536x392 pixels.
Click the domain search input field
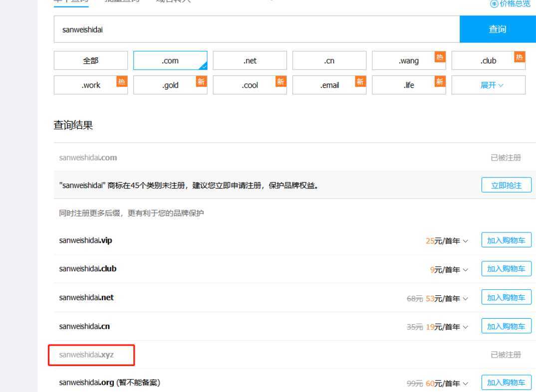click(257, 29)
